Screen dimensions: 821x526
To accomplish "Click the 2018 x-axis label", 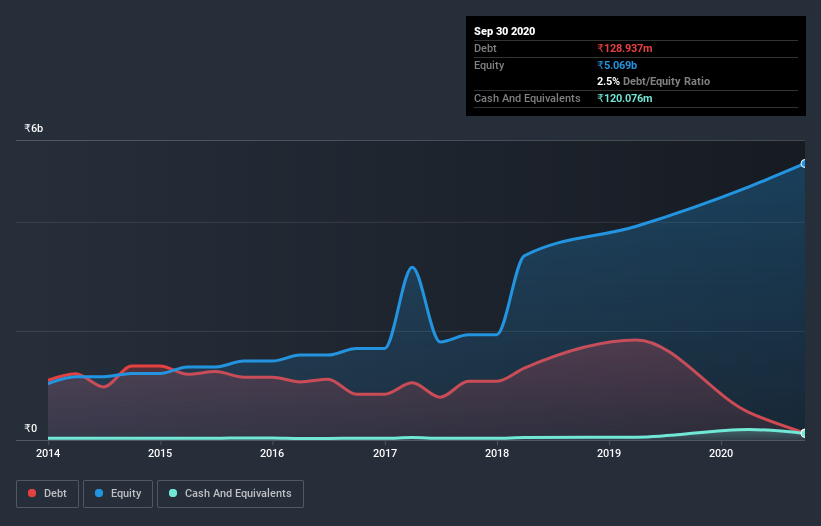I will (x=497, y=453).
